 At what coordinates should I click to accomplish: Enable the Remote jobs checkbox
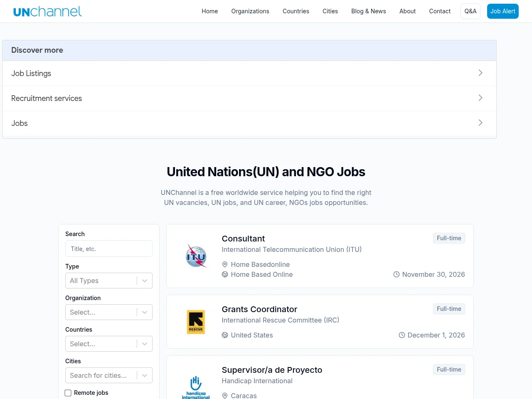[x=68, y=393]
